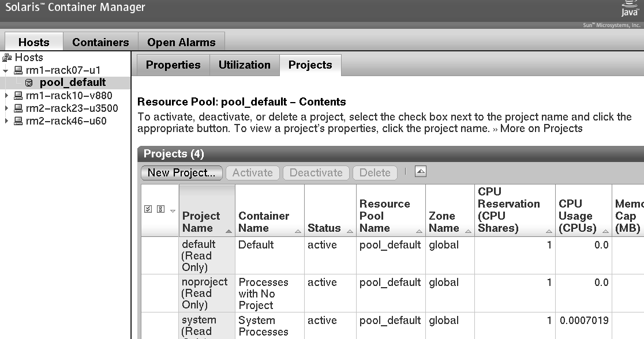This screenshot has width=644, height=339.
Task: Click the Hosts root tree label
Action: (29, 58)
